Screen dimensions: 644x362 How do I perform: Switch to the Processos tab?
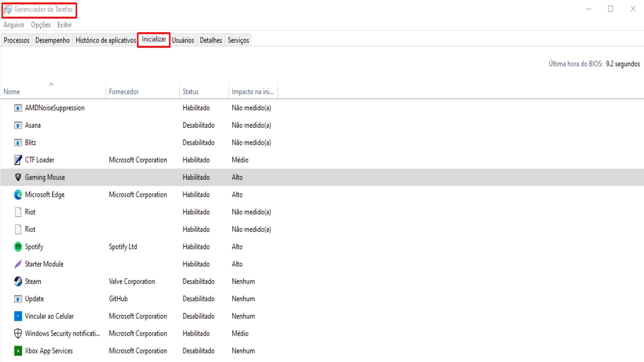coord(17,41)
